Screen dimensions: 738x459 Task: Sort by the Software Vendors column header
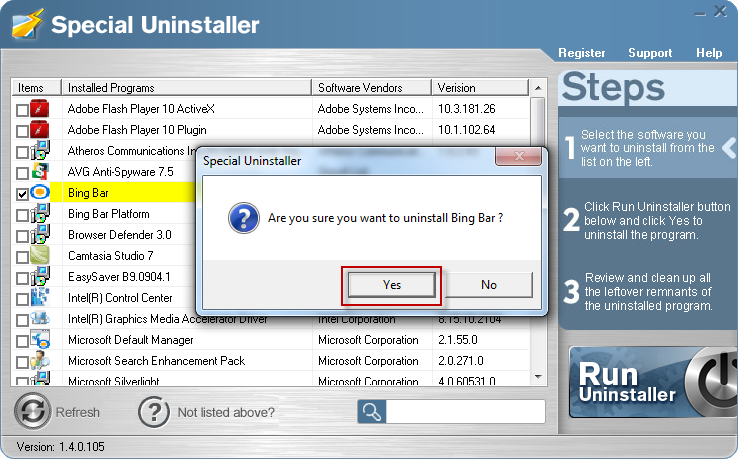(x=372, y=88)
